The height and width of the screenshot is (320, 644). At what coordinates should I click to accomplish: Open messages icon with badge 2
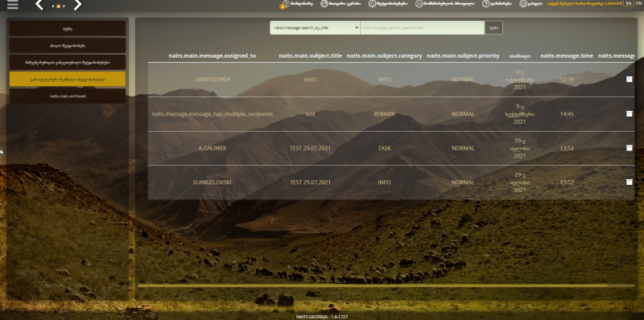(286, 4)
